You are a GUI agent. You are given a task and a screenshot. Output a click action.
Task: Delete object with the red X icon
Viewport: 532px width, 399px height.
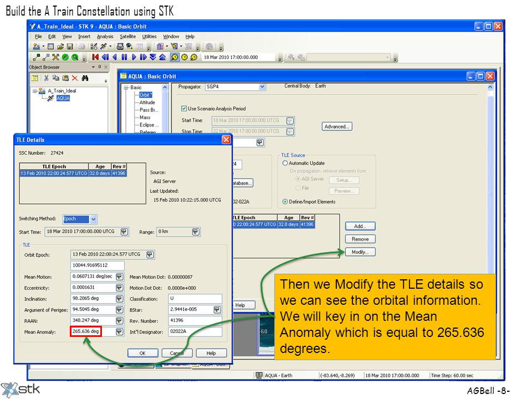pos(75,78)
